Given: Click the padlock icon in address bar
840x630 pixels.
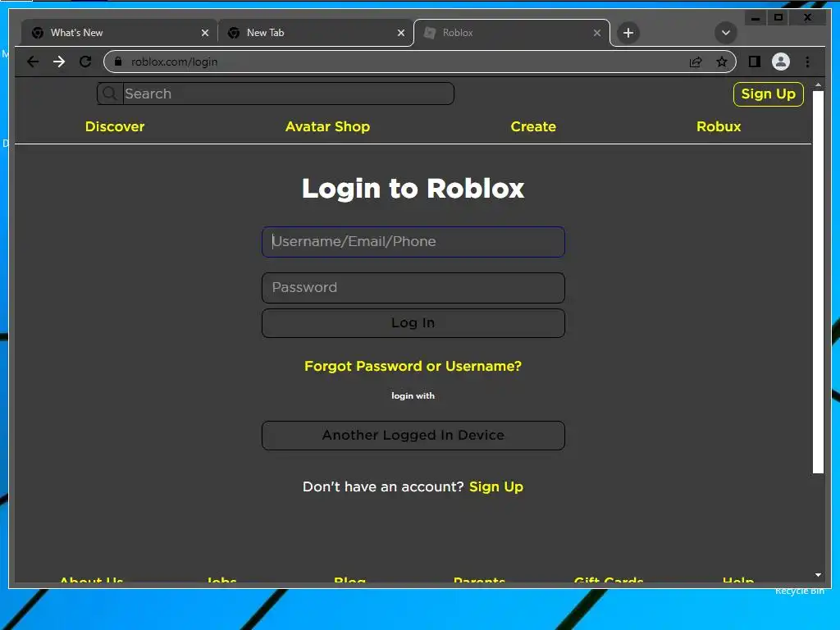Looking at the screenshot, I should 118,62.
